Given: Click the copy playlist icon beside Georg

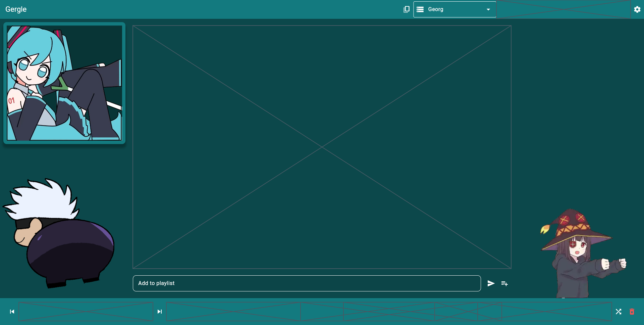Looking at the screenshot, I should pyautogui.click(x=406, y=9).
